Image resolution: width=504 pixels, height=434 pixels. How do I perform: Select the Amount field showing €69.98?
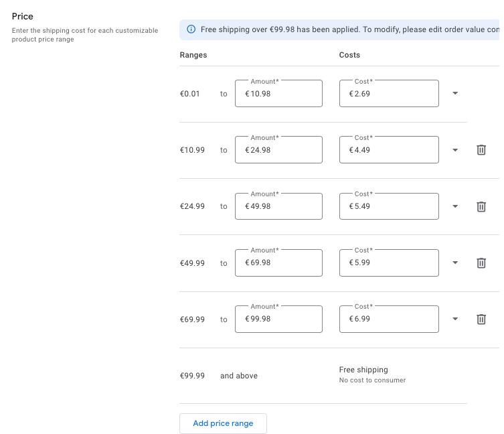(x=278, y=263)
